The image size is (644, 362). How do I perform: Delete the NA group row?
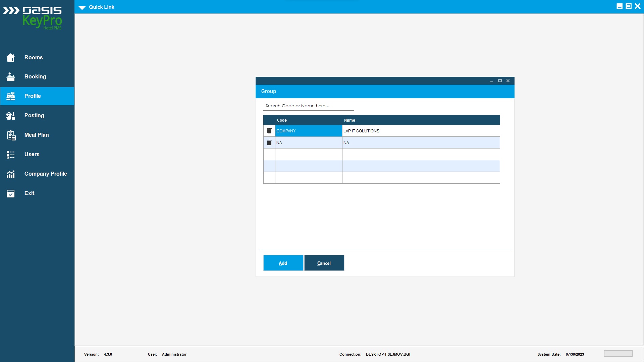pos(269,143)
